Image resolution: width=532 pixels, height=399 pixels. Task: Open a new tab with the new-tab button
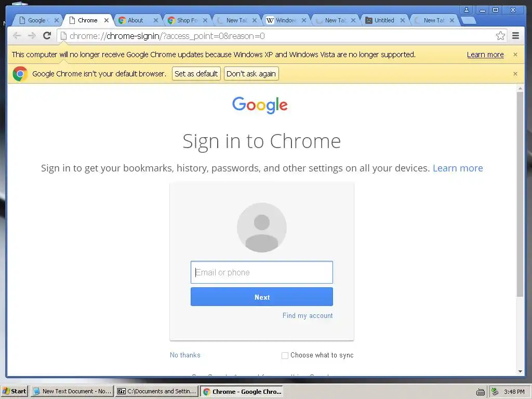click(x=469, y=20)
